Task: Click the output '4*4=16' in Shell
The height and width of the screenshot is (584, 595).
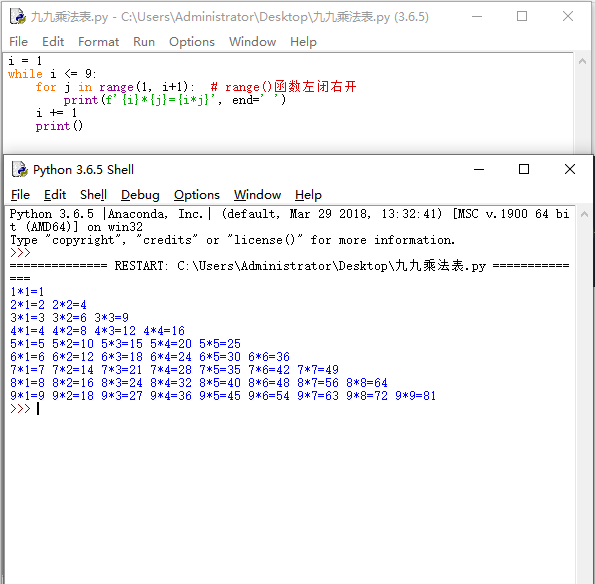Action: pyautogui.click(x=164, y=331)
